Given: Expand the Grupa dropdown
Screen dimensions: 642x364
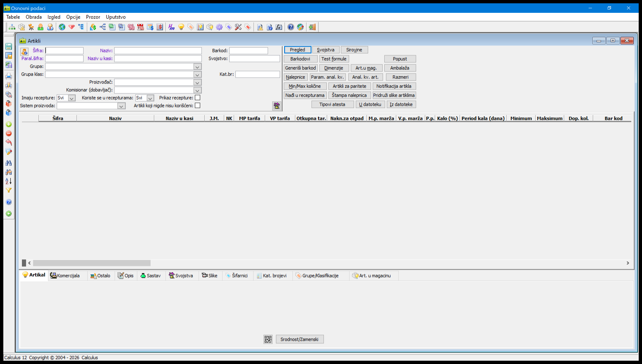Looking at the screenshot, I should tap(197, 67).
